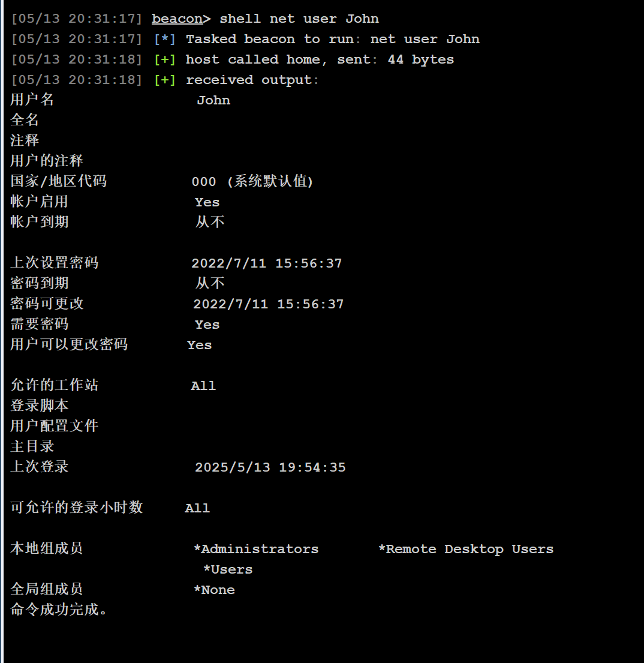The image size is (644, 663).
Task: Click the date value beside 上次设置密码
Action: tap(267, 263)
